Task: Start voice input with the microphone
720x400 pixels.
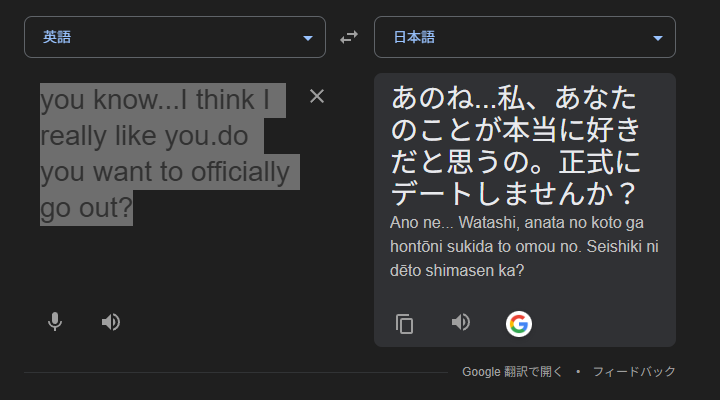Action: (x=55, y=322)
